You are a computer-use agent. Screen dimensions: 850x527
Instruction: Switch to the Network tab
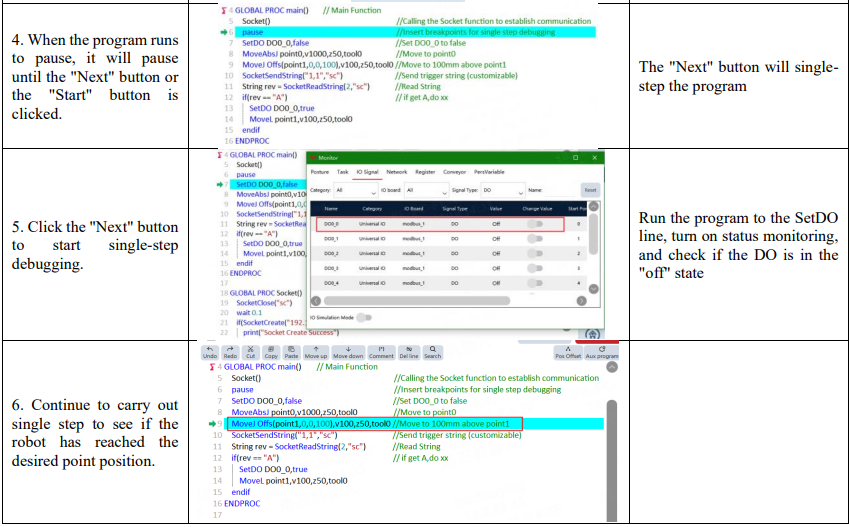tap(397, 172)
